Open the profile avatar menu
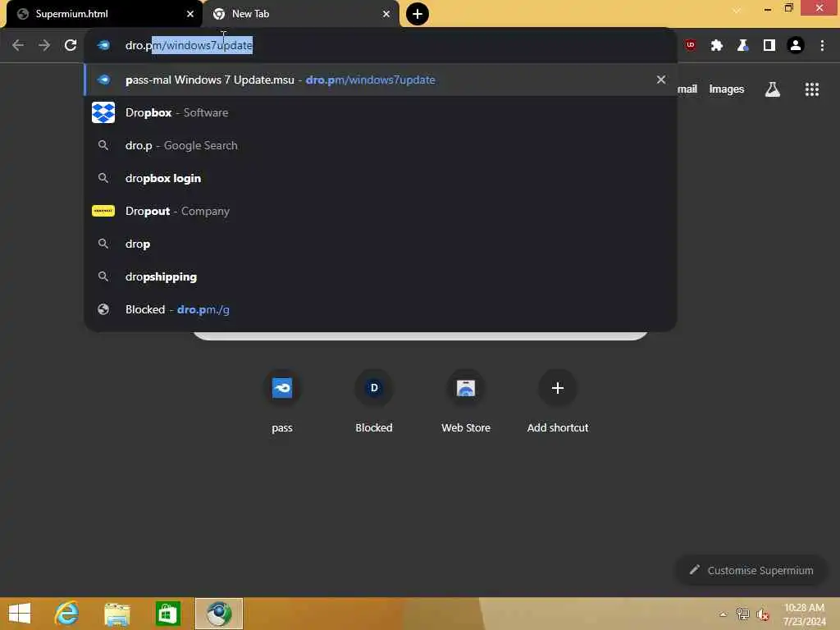The image size is (840, 630). (796, 46)
